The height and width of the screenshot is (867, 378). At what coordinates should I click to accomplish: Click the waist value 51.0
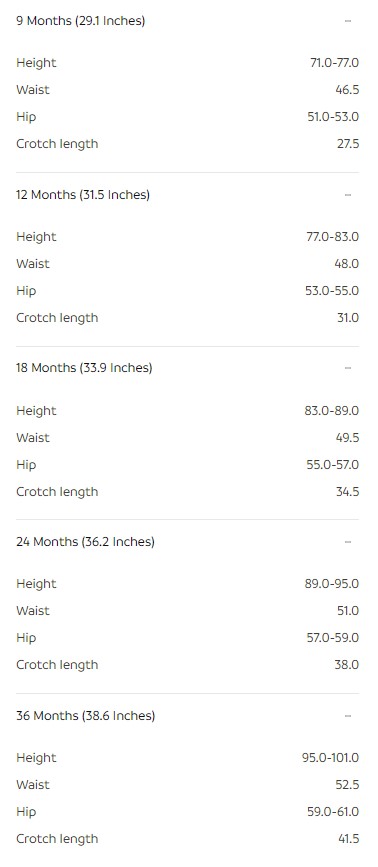coord(348,611)
